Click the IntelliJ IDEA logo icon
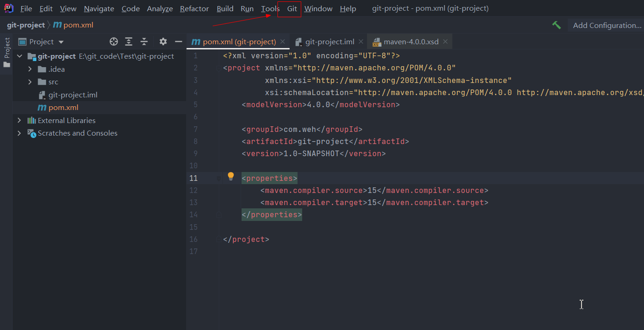 click(8, 8)
